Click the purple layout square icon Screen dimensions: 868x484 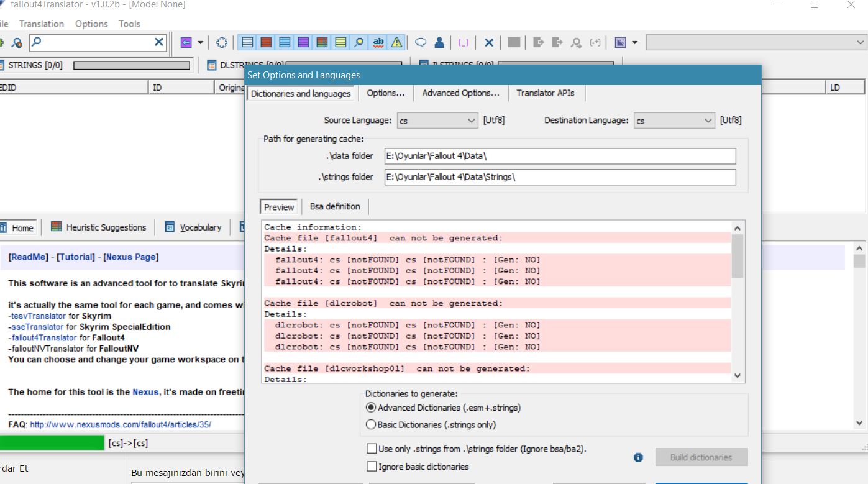point(620,42)
